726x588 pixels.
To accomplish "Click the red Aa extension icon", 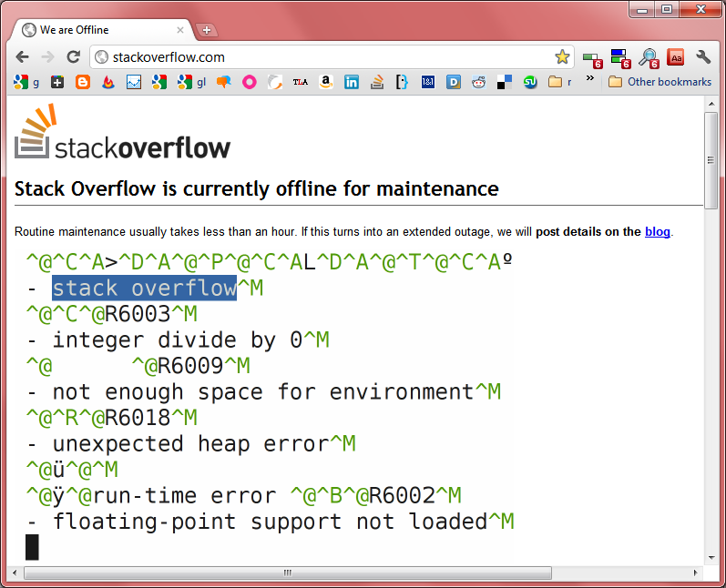I will point(675,56).
